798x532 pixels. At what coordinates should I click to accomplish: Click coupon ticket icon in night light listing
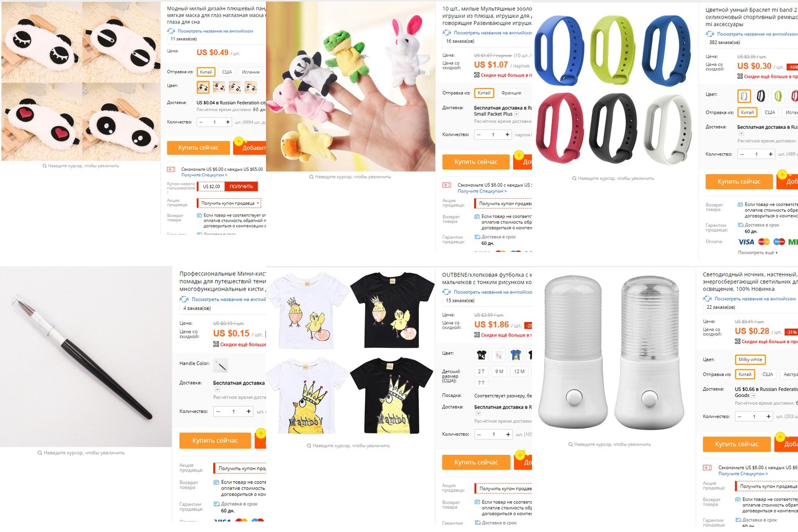point(707,468)
